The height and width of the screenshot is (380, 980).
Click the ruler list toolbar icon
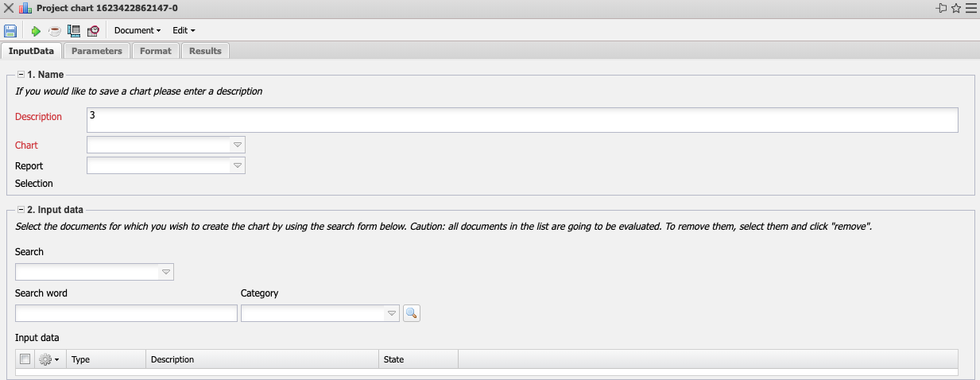click(x=74, y=31)
